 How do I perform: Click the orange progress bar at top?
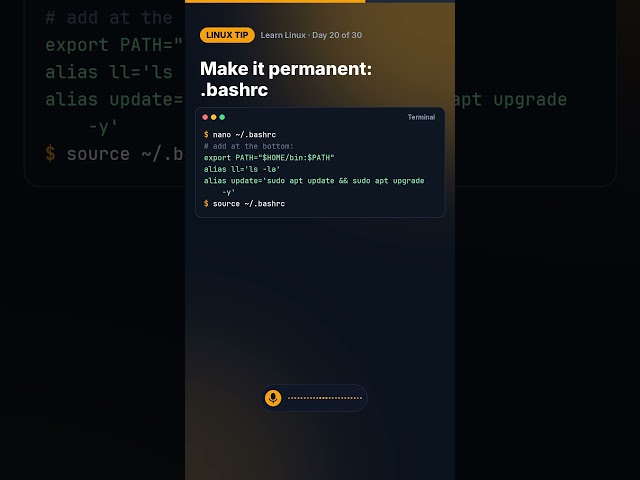click(x=275, y=1)
